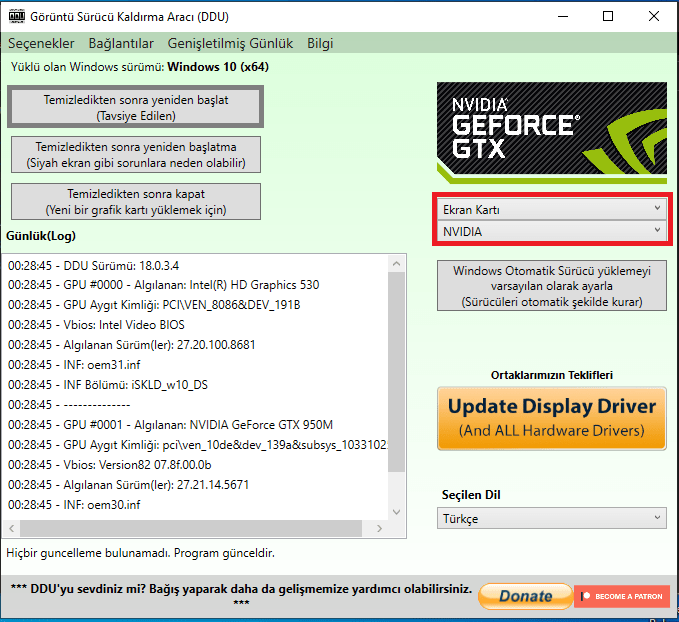The width and height of the screenshot is (679, 622).
Task: Click the vertical scrollbar thumb in log
Action: pos(397,372)
